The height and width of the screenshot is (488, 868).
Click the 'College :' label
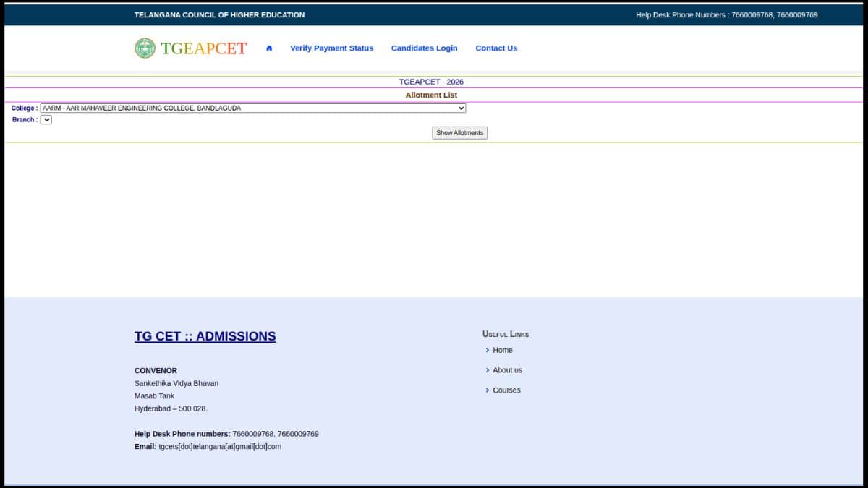click(25, 108)
